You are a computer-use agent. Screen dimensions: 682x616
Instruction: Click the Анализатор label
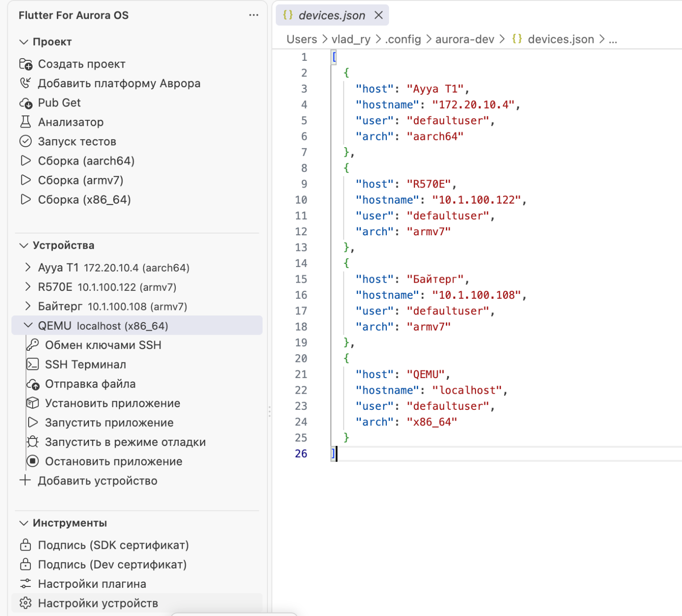(71, 122)
